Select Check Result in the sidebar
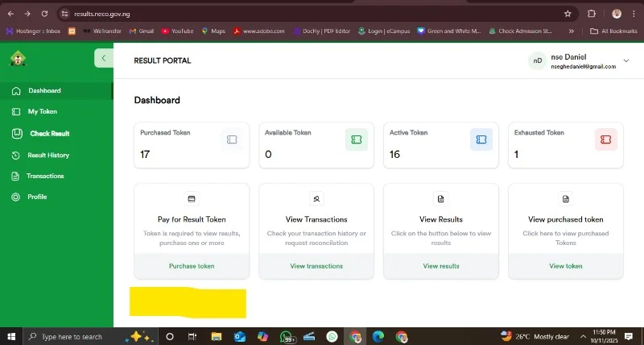Screen dimensions: 644x345 pyautogui.click(x=49, y=133)
